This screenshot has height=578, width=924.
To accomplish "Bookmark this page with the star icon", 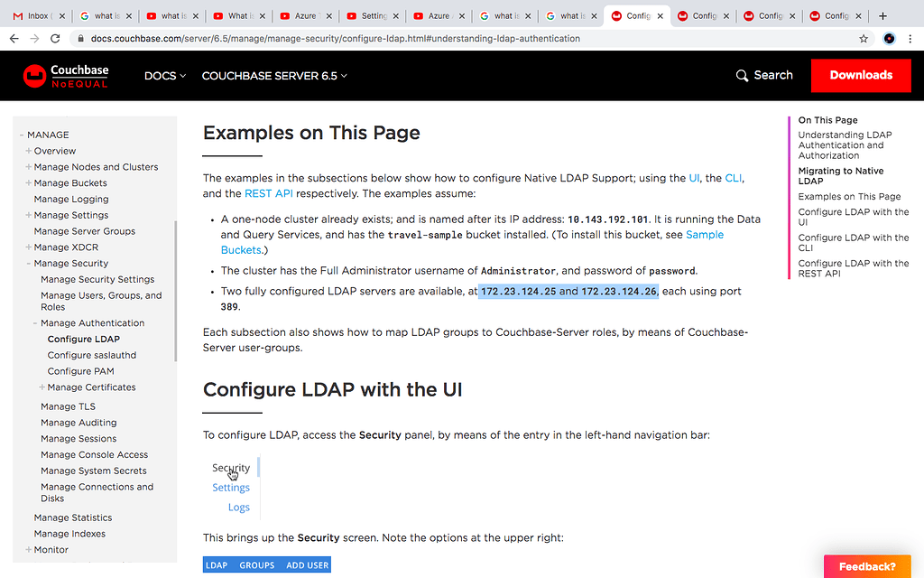I will point(864,39).
